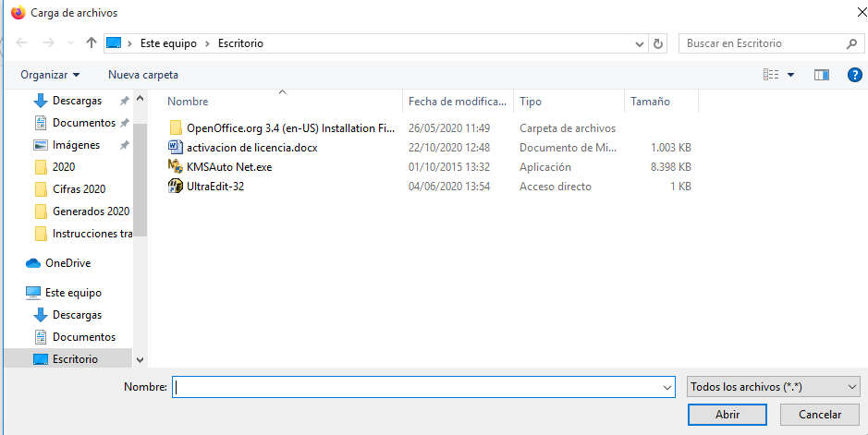The image size is (868, 435).
Task: Click the date '22/10/2020 12:48'
Action: [449, 148]
